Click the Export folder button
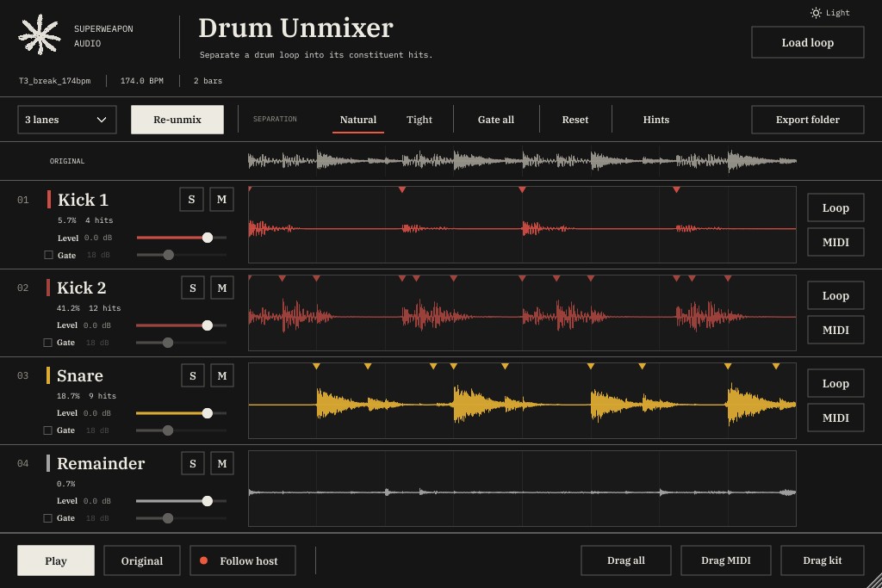This screenshot has height=588, width=882. coord(808,120)
